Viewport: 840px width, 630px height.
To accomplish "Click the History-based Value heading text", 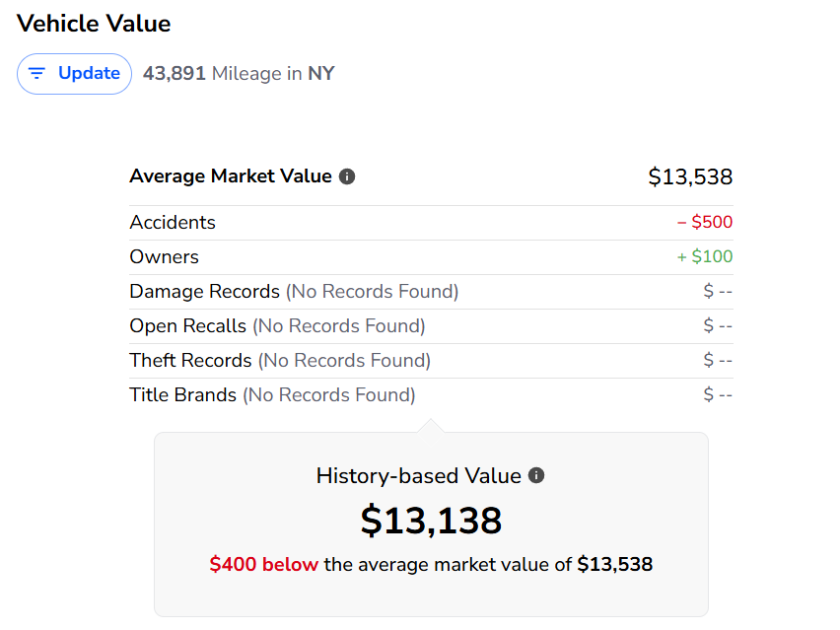I will (x=418, y=475).
